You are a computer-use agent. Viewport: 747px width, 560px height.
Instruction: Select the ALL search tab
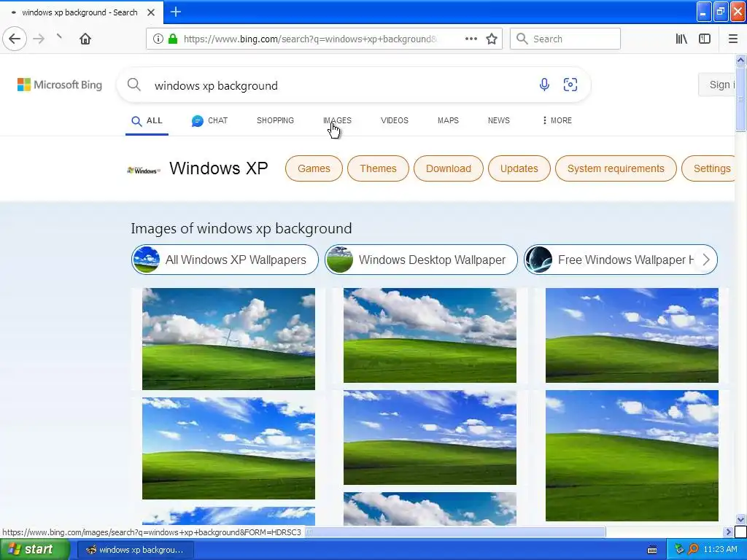(147, 121)
